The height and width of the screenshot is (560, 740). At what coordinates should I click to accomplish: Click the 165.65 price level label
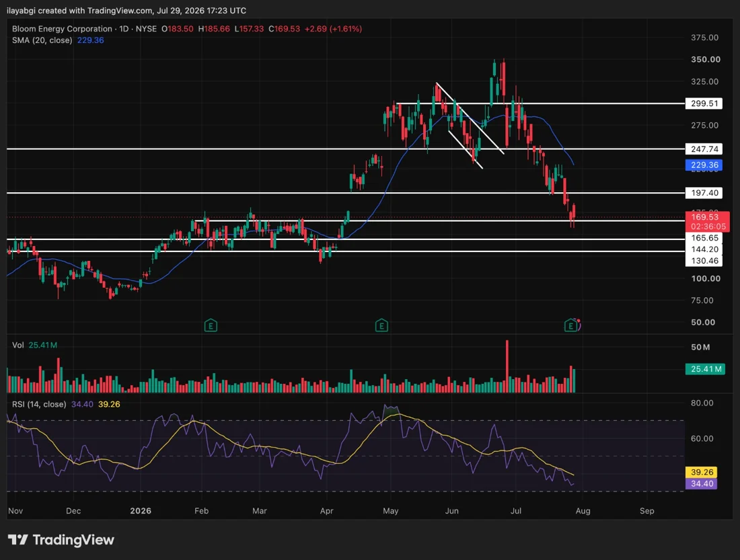tap(704, 238)
